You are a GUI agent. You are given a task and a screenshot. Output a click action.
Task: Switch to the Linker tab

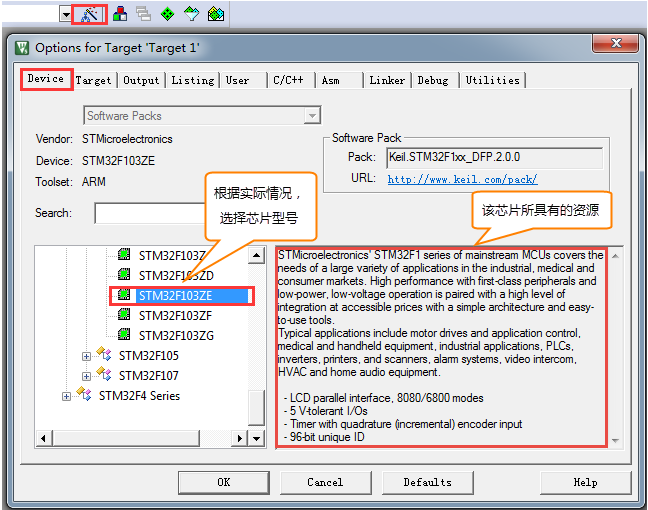pyautogui.click(x=387, y=80)
